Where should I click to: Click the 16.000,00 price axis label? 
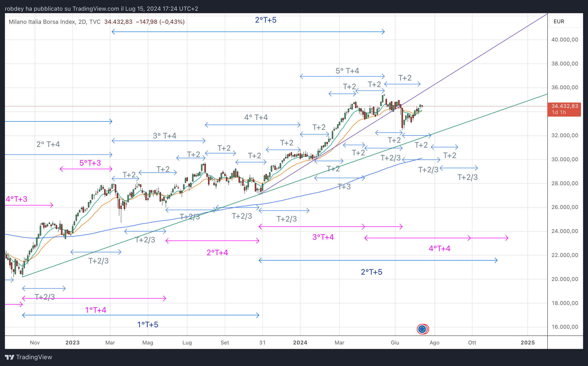(565, 327)
